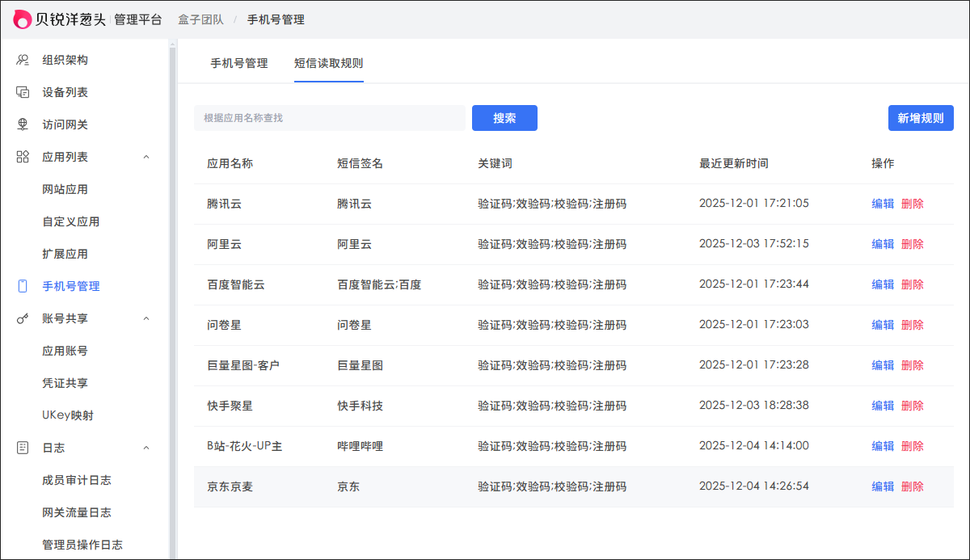The image size is (970, 560).
Task: Focus the 根据应用名称查找 search field
Action: coord(330,118)
